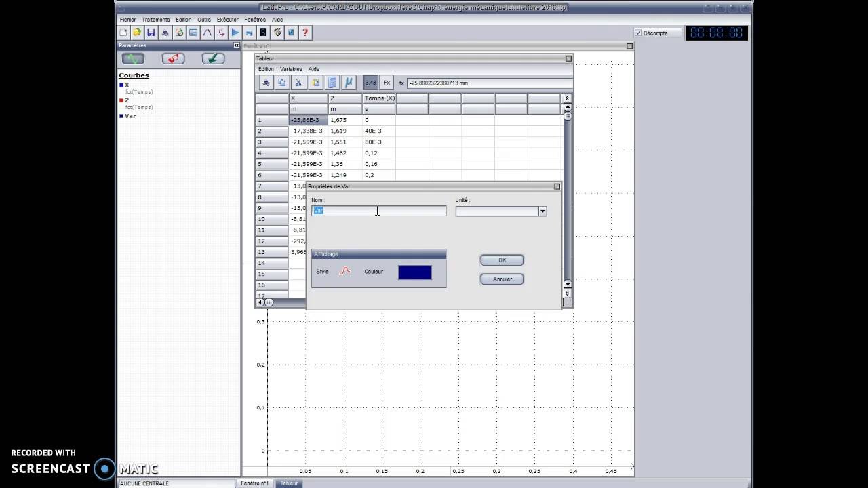This screenshot has height=488, width=868.
Task: Click the icon left of the curve icon
Action: (x=193, y=33)
